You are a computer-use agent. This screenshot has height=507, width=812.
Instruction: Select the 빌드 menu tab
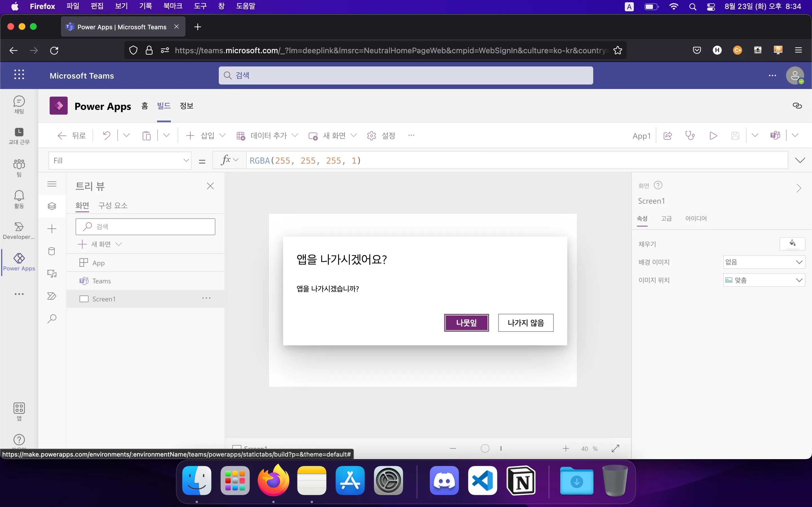pyautogui.click(x=164, y=106)
